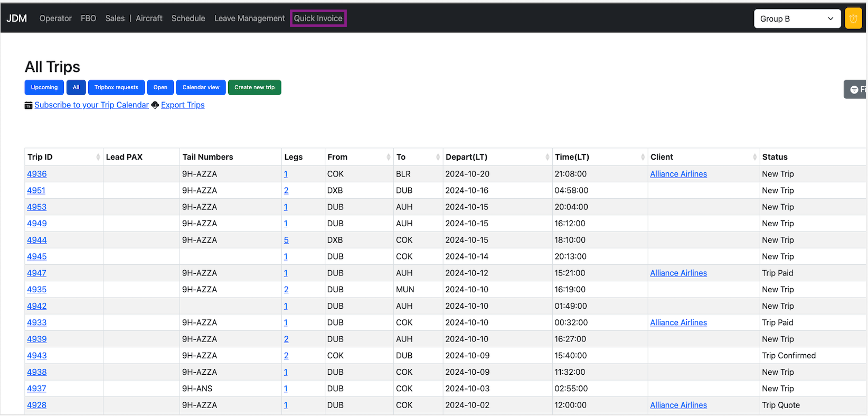The height and width of the screenshot is (416, 868).
Task: Click sort arrows in Client column header
Action: pyautogui.click(x=754, y=157)
